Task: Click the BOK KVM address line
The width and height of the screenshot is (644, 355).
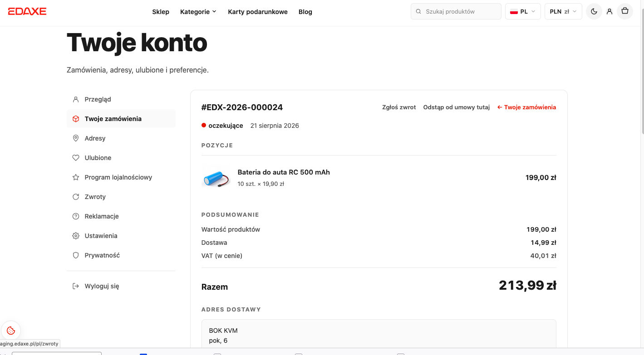Action: point(223,331)
